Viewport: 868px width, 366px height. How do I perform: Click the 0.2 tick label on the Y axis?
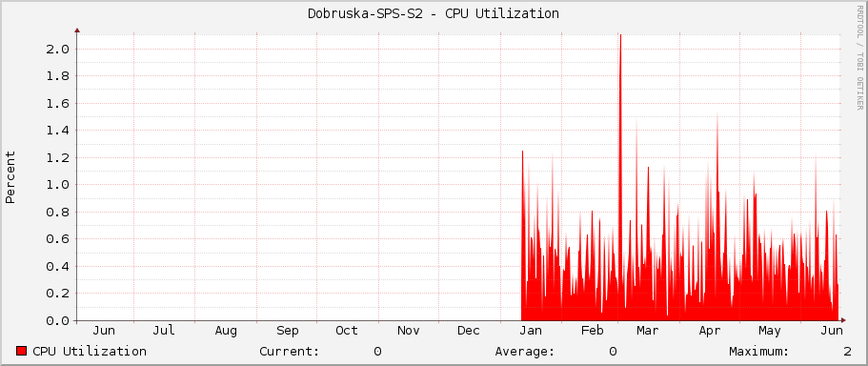[58, 294]
